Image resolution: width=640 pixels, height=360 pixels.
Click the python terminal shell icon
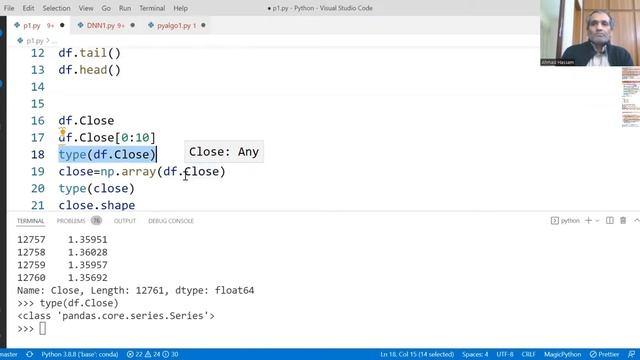pyautogui.click(x=555, y=221)
